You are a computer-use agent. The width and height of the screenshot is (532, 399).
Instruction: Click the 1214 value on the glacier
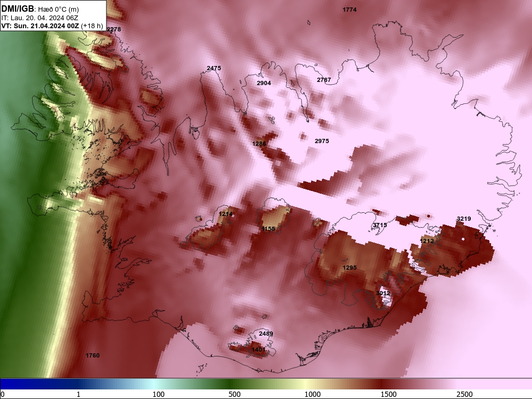click(x=226, y=214)
